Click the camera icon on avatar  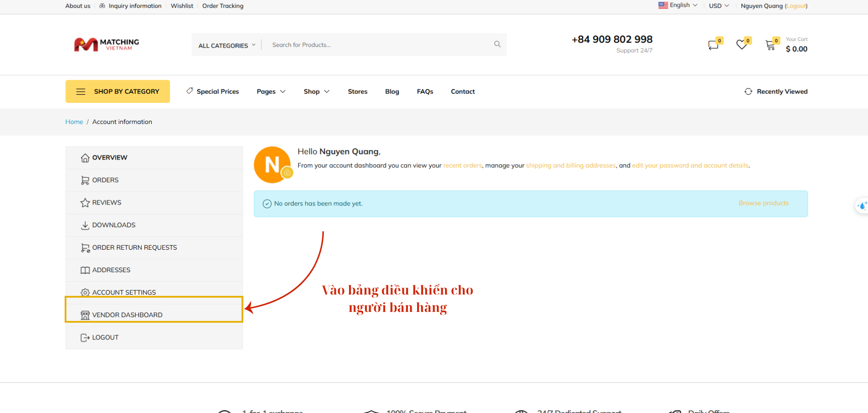click(x=287, y=173)
